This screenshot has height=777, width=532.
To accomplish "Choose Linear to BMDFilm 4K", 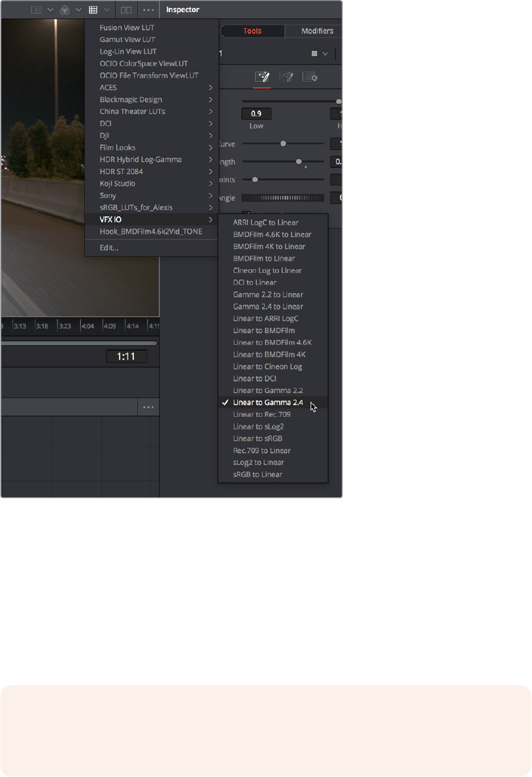I will 273,354.
